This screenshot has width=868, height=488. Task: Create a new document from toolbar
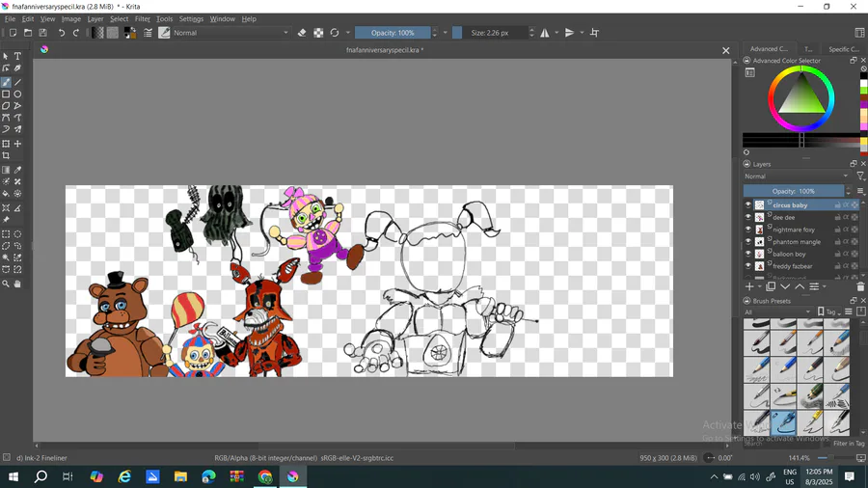point(13,33)
